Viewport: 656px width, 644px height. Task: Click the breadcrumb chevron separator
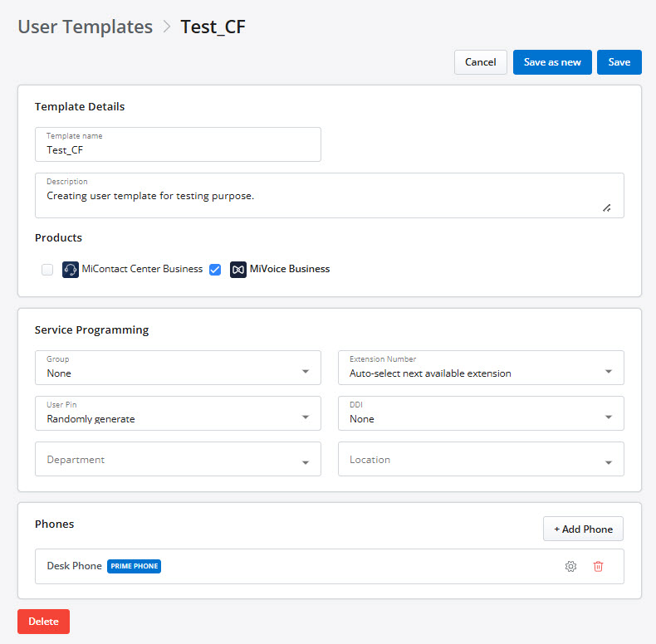click(167, 27)
